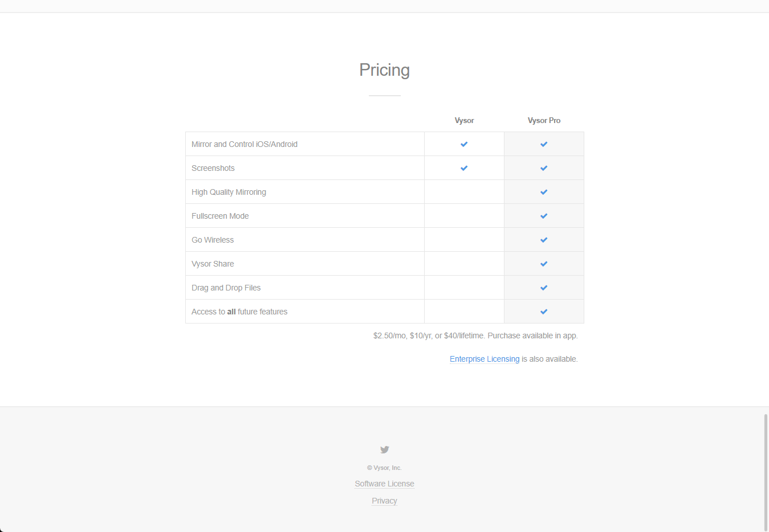This screenshot has width=769, height=532.
Task: Select the Fullscreen Mode row label
Action: coord(220,216)
